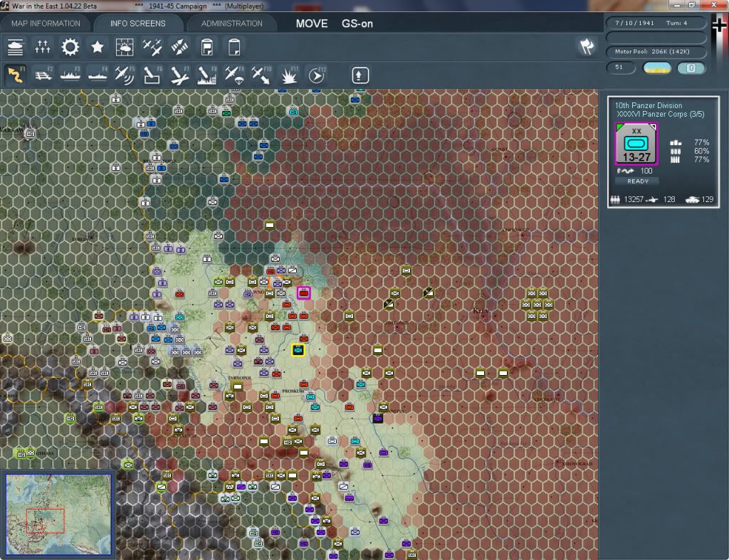Screen dimensions: 729x560
Task: Open the blank logistics report clipboard
Action: (x=234, y=47)
